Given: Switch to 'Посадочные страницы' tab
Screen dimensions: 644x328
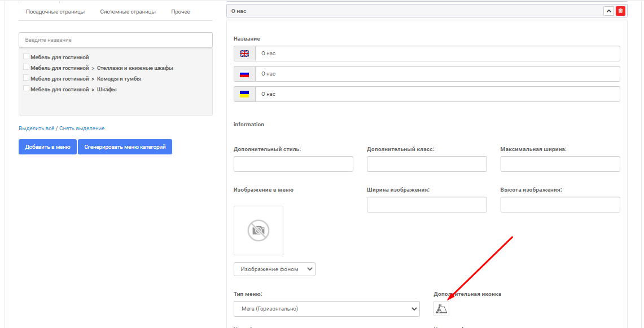Looking at the screenshot, I should 55,12.
